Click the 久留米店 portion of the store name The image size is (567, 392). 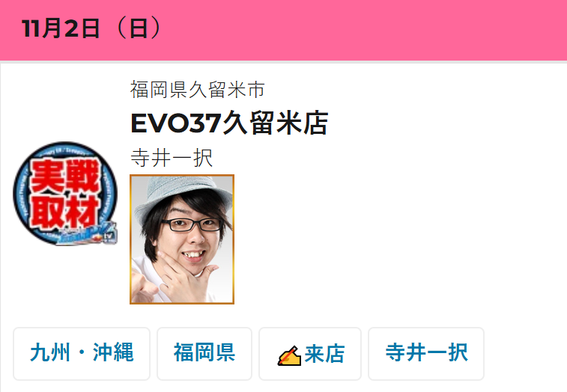tap(275, 123)
